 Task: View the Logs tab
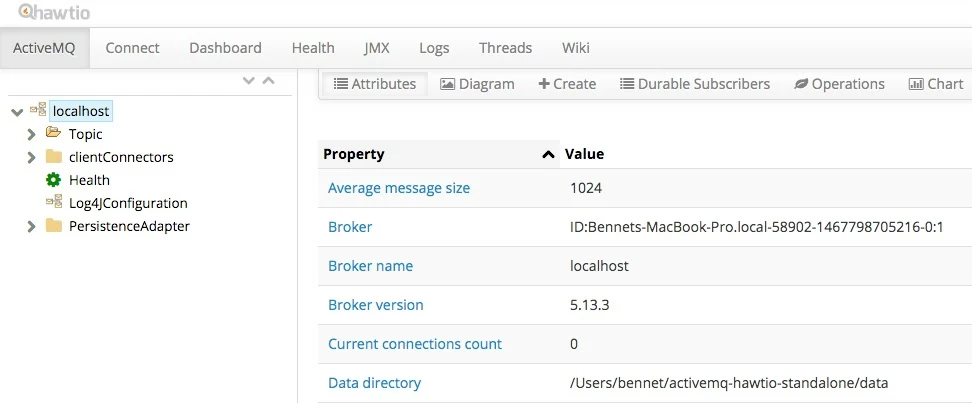coord(434,48)
